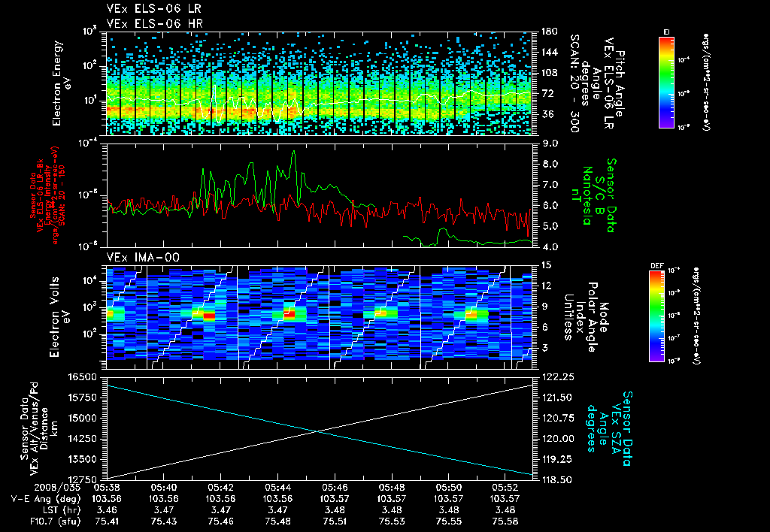Click the 9.0 magnetic field tick label
Image resolution: width=770 pixels, height=532 pixels.
(x=550, y=144)
